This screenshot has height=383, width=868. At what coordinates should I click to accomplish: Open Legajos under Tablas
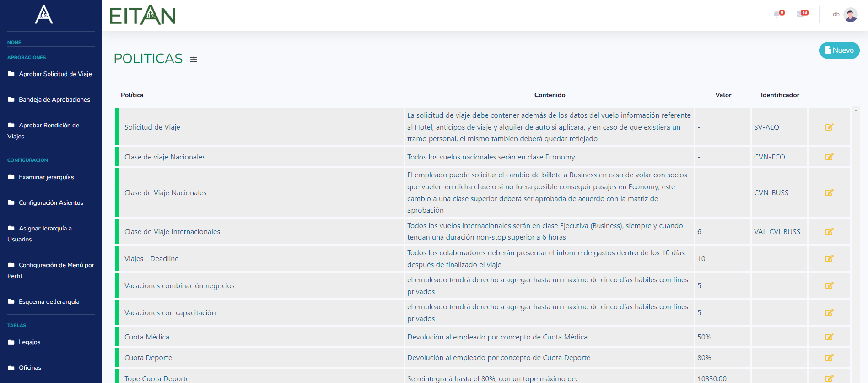pos(29,342)
